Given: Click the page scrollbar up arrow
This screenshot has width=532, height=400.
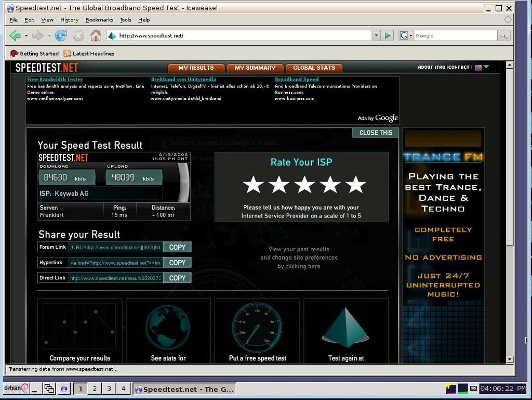Looking at the screenshot, I should click(x=509, y=65).
